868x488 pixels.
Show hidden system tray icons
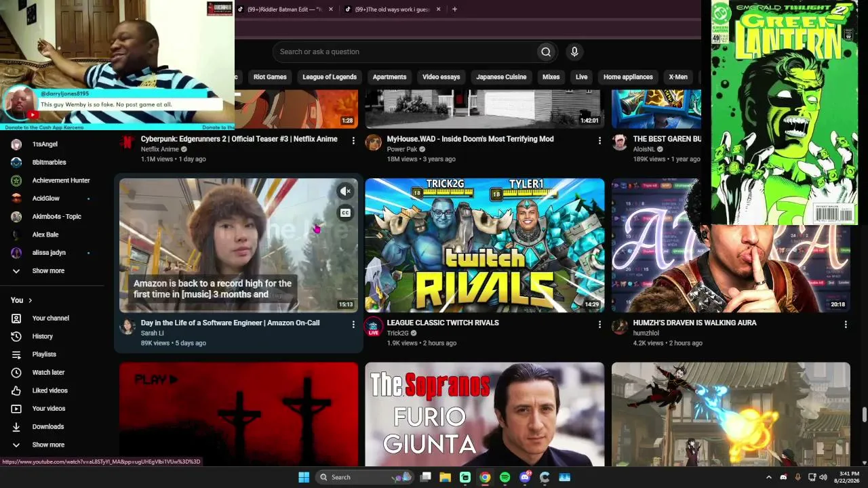[768, 477]
